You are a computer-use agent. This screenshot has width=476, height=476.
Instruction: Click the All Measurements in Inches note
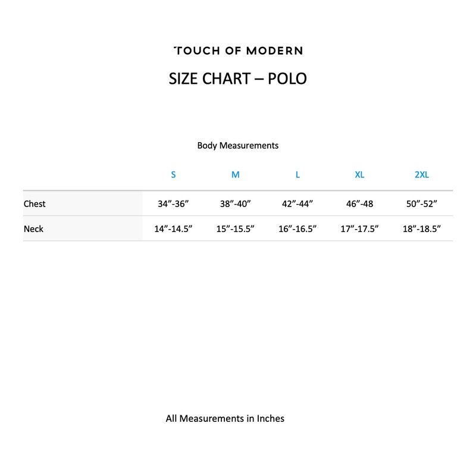coord(225,418)
